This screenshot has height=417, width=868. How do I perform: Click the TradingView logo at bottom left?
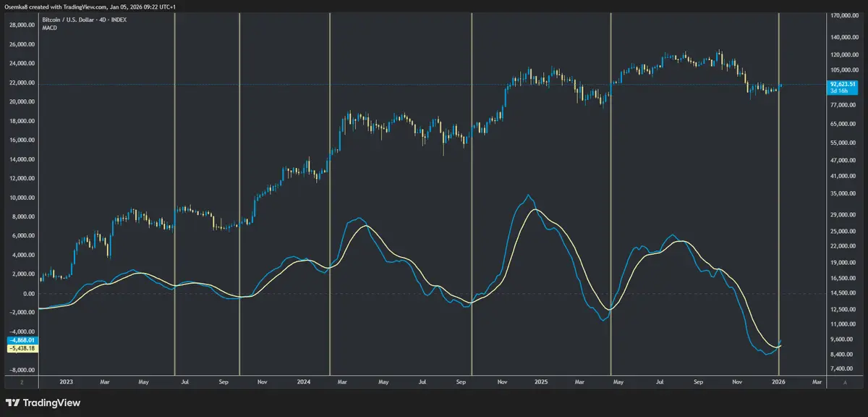(43, 403)
